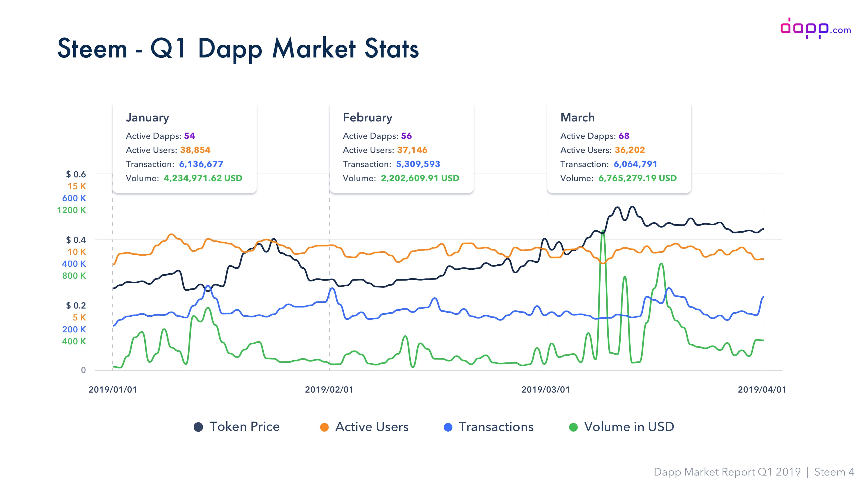The width and height of the screenshot is (868, 488).
Task: Click the Token Price legend dot
Action: pyautogui.click(x=198, y=427)
